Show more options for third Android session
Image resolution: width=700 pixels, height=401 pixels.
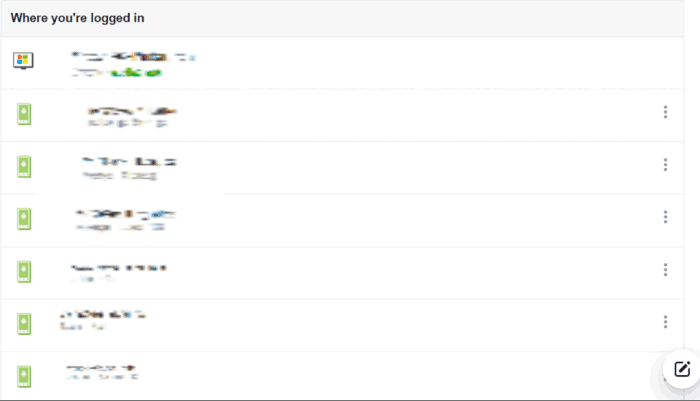665,217
